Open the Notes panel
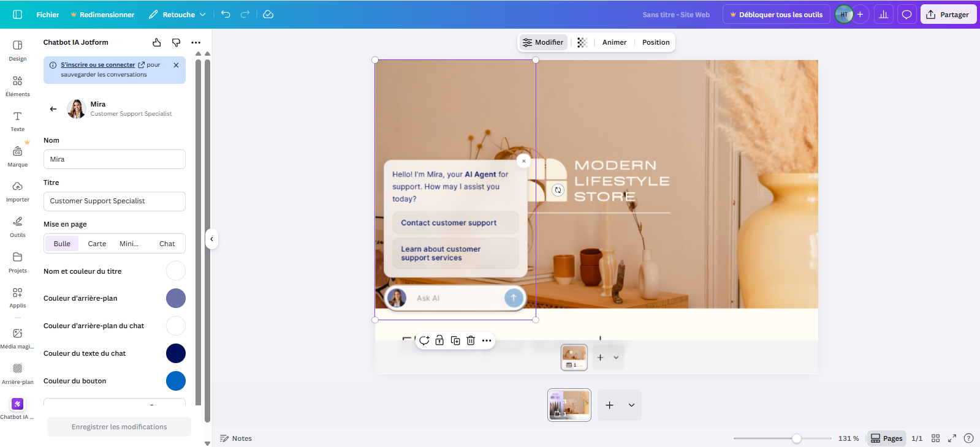980x447 pixels. (236, 438)
